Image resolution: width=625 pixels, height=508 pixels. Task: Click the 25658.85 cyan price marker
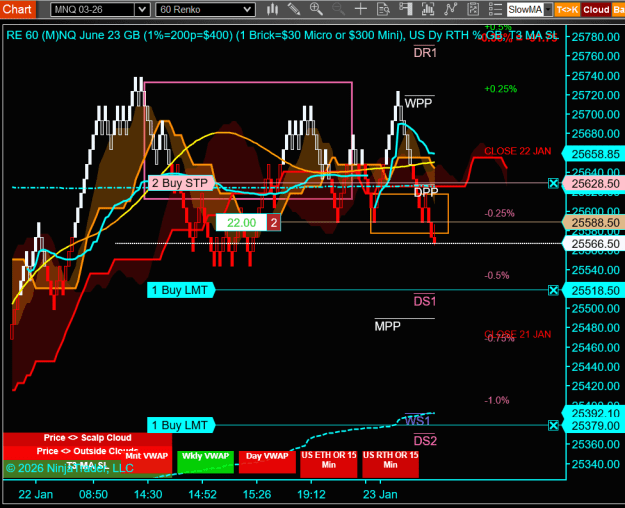coord(594,154)
